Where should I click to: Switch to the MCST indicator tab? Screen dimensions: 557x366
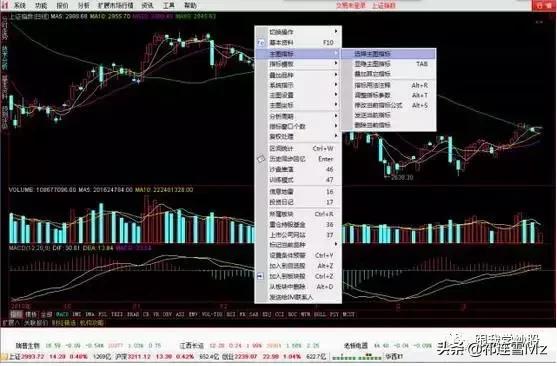pyautogui.click(x=348, y=314)
